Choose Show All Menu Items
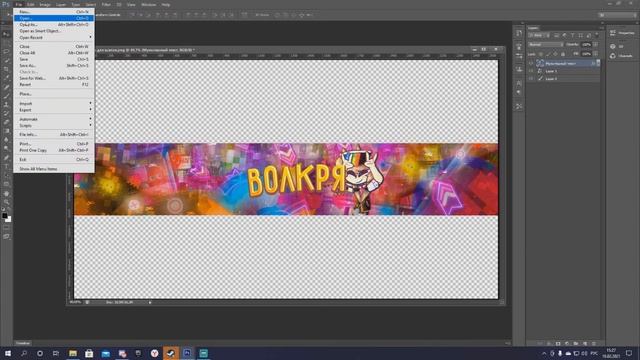This screenshot has width=640, height=360. coord(53,169)
